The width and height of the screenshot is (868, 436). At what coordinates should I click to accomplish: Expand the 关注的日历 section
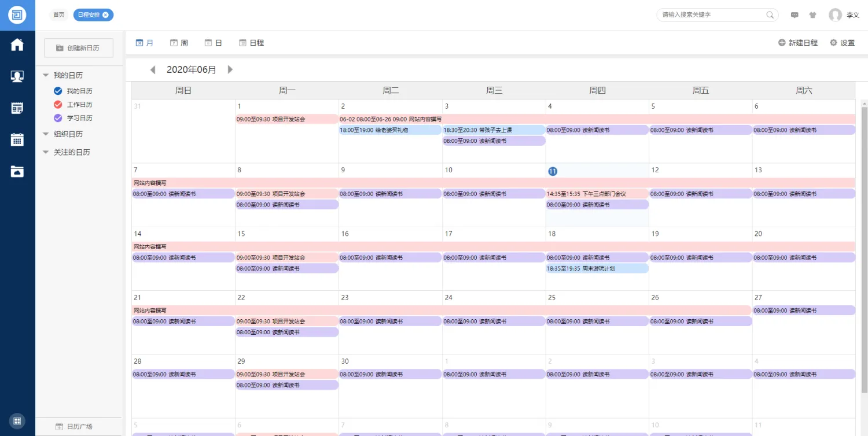[46, 152]
